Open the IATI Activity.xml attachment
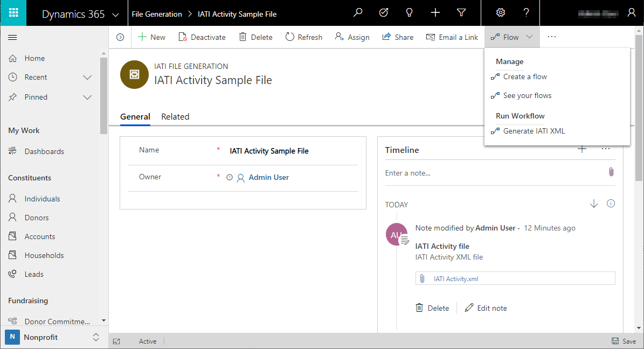 (x=455, y=279)
